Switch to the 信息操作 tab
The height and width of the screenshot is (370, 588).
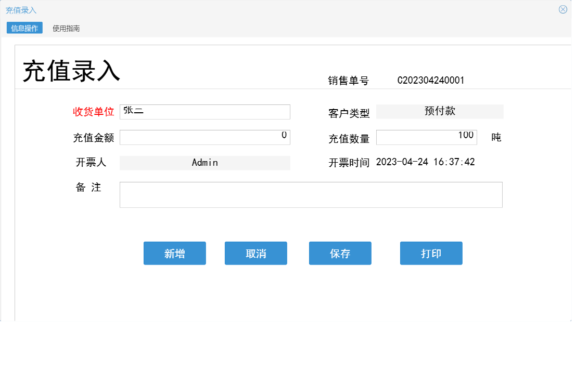(24, 28)
